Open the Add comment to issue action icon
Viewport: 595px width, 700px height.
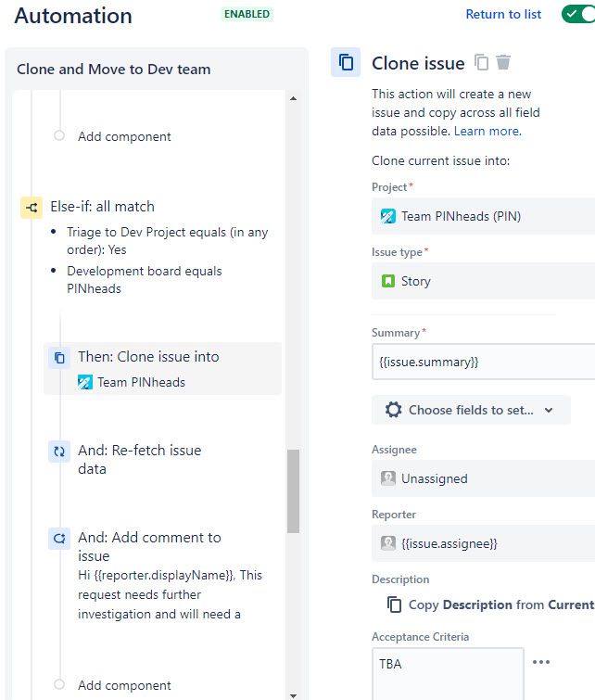coord(59,539)
